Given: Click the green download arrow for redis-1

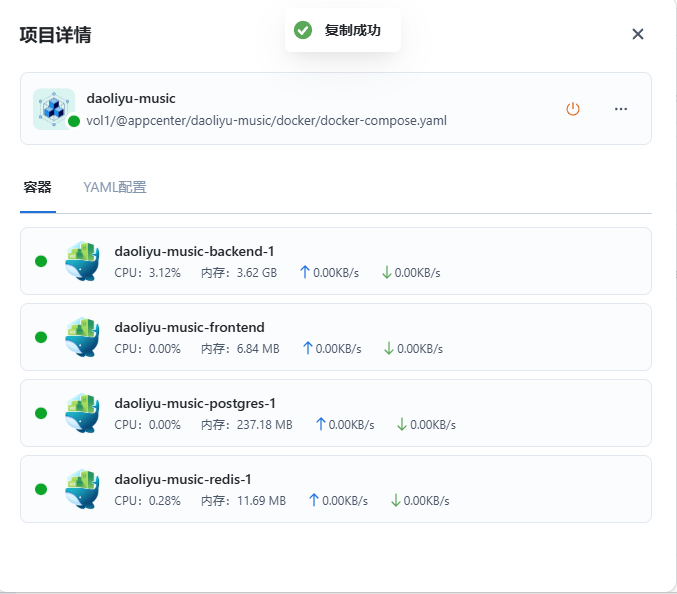Looking at the screenshot, I should click(x=395, y=500).
